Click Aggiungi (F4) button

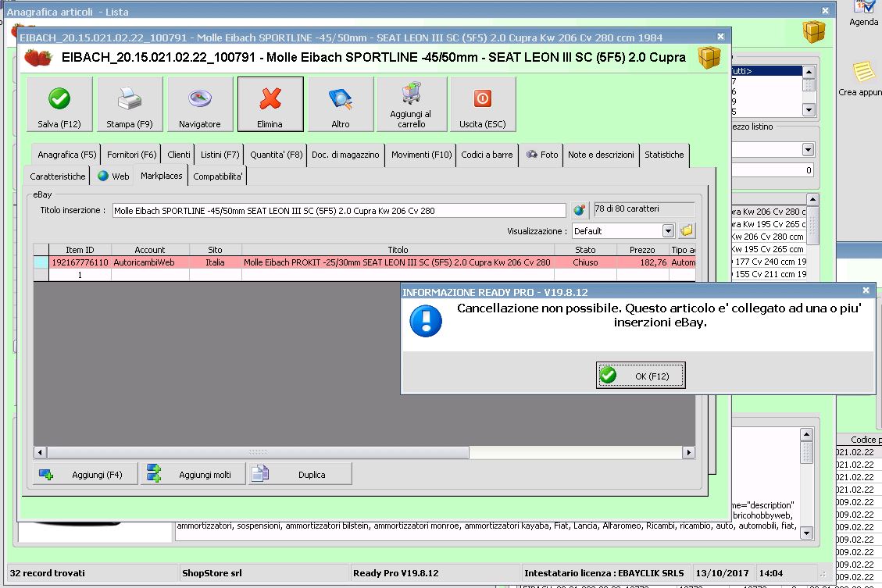[85, 474]
